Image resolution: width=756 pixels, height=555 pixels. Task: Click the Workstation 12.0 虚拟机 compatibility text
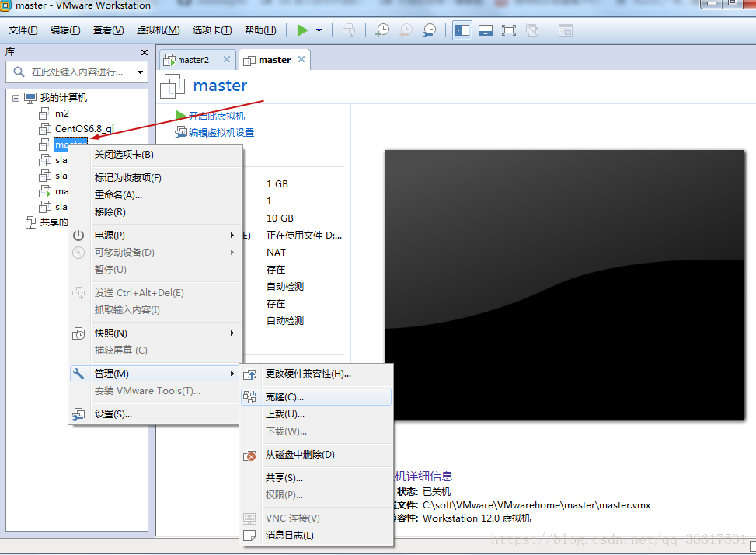coord(477,518)
